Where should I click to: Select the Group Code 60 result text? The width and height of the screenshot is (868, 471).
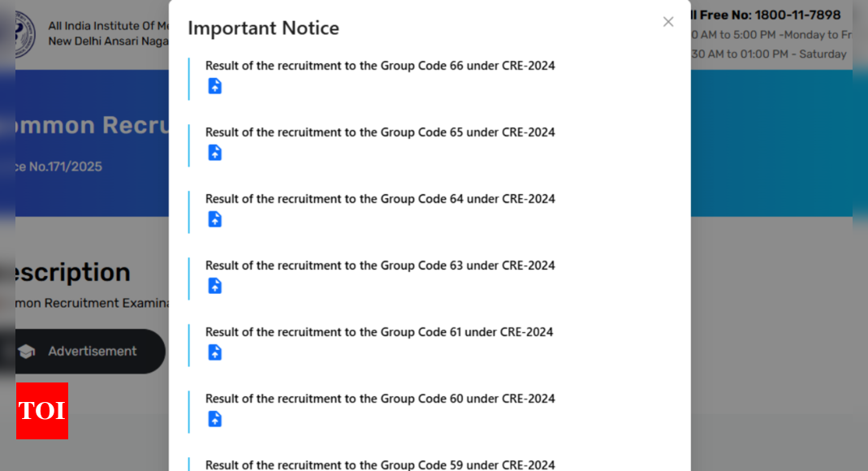[380, 399]
